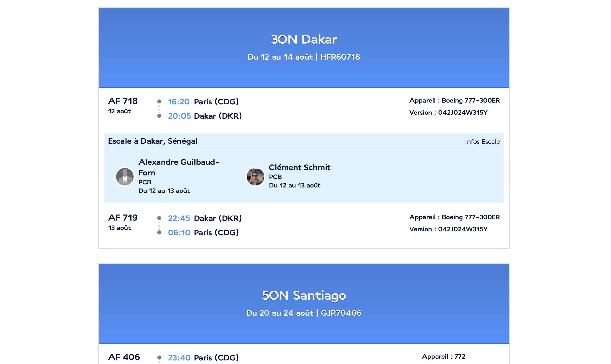
Task: Click Clément Schmit's profile photo
Action: (x=255, y=176)
